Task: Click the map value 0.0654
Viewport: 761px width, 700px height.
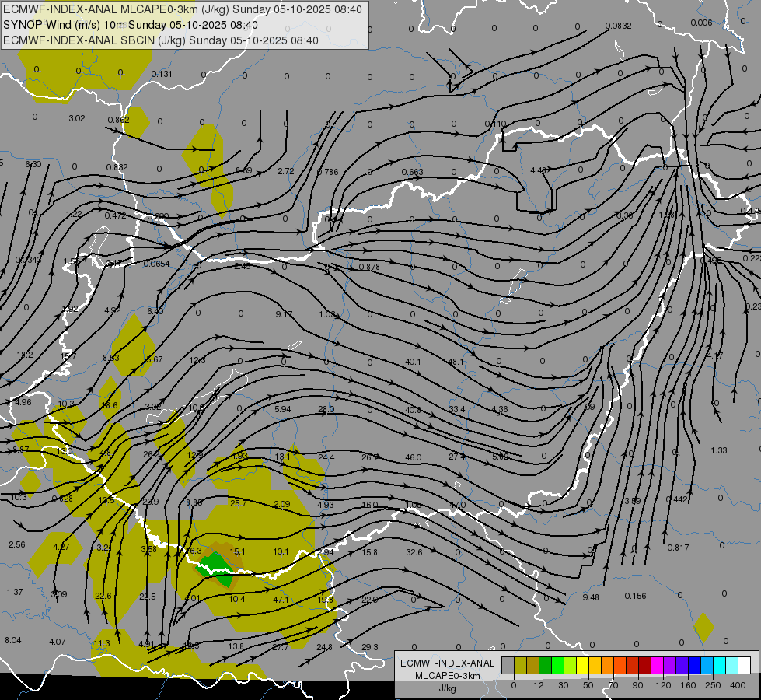Action: [157, 264]
